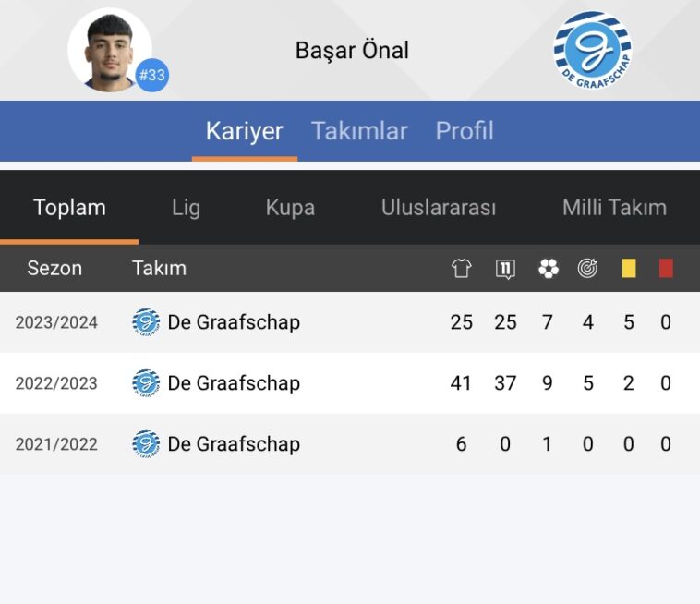This screenshot has height=604, width=700.
Task: Select the Uluslararası filter tab
Action: pyautogui.click(x=439, y=208)
